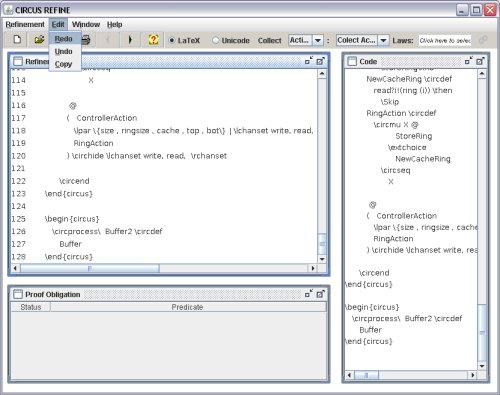Click the Code panel scroll-up arrow
Screen dimensions: 500x395
point(482,74)
